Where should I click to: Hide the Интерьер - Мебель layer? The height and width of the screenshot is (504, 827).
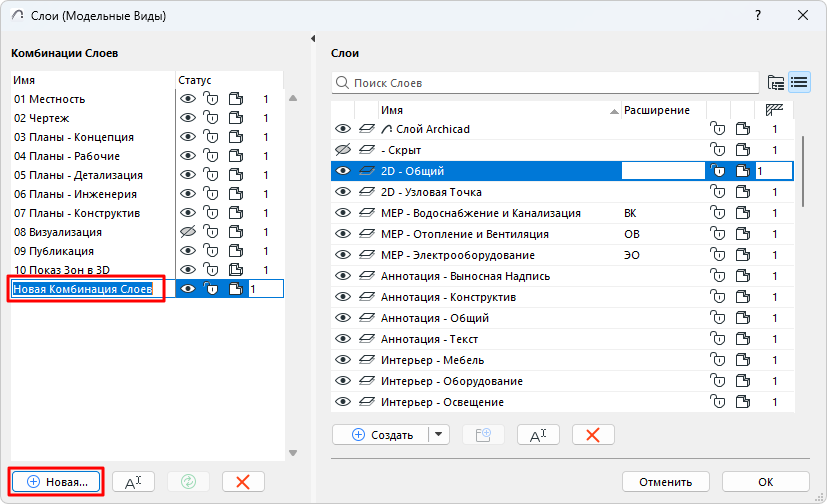(343, 360)
